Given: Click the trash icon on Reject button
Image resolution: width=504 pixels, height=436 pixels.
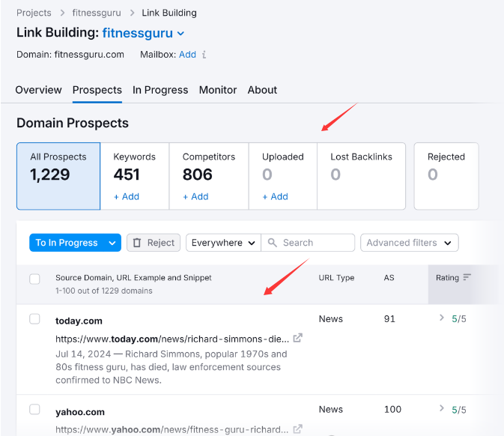Looking at the screenshot, I should [136, 243].
